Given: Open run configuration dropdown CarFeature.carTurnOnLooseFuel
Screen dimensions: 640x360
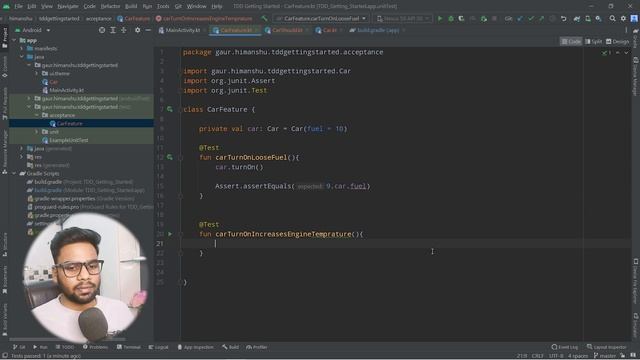Looking at the screenshot, I should (x=321, y=18).
